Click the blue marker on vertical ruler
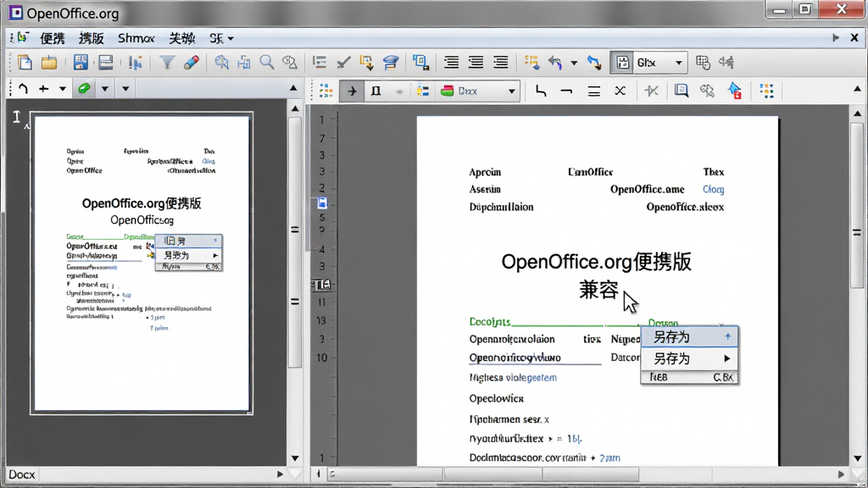 tap(322, 203)
